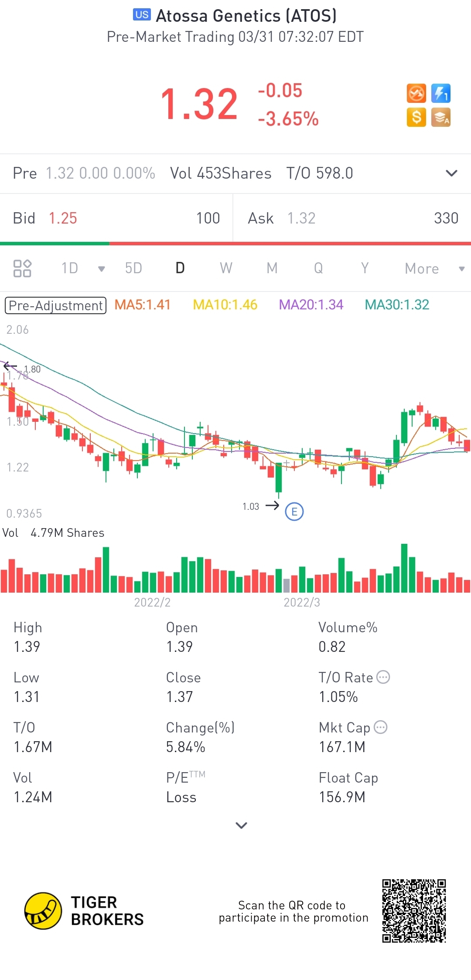Image resolution: width=471 pixels, height=980 pixels.
Task: Open the chart layout grid icon
Action: (22, 268)
